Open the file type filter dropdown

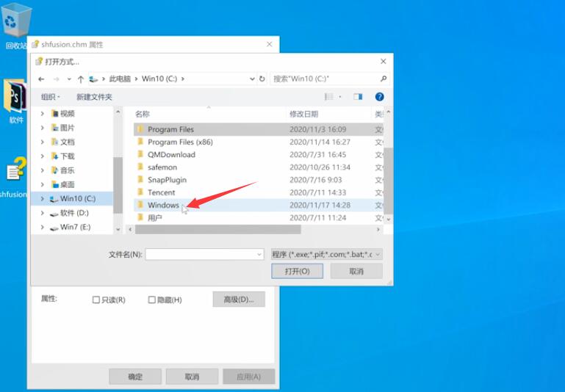pyautogui.click(x=326, y=255)
